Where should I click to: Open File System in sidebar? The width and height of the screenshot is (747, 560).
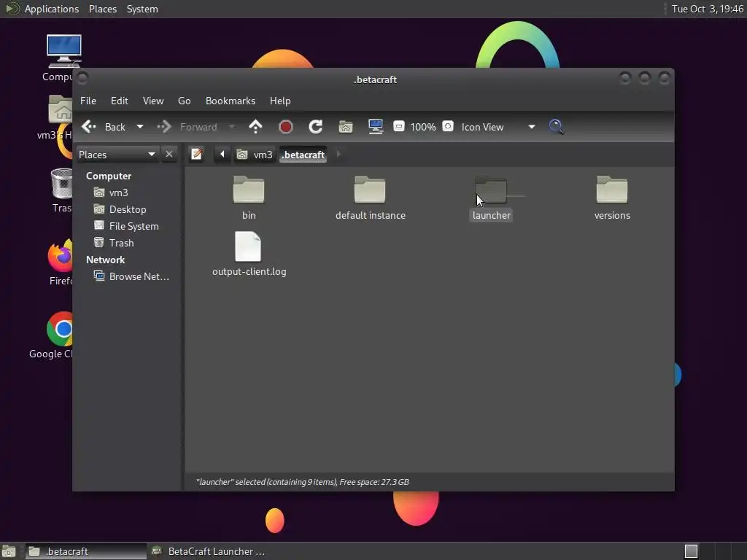pos(133,226)
